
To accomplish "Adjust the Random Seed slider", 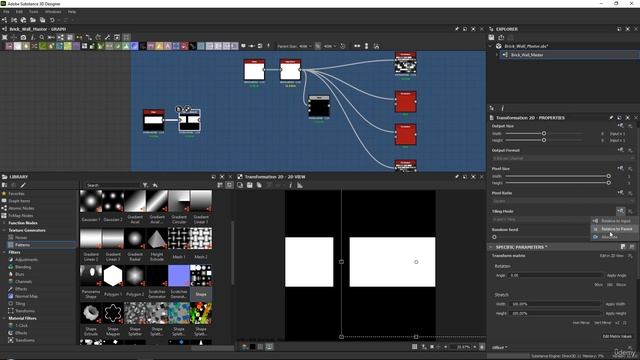I will pos(494,237).
